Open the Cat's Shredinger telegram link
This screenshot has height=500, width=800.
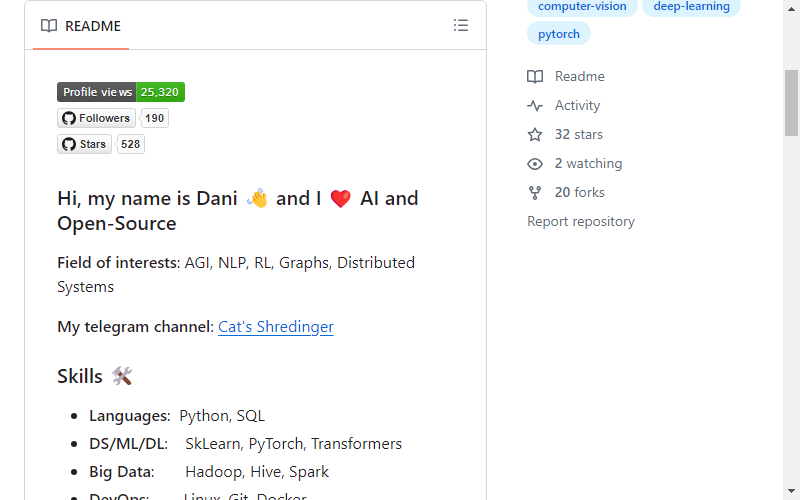click(x=276, y=327)
